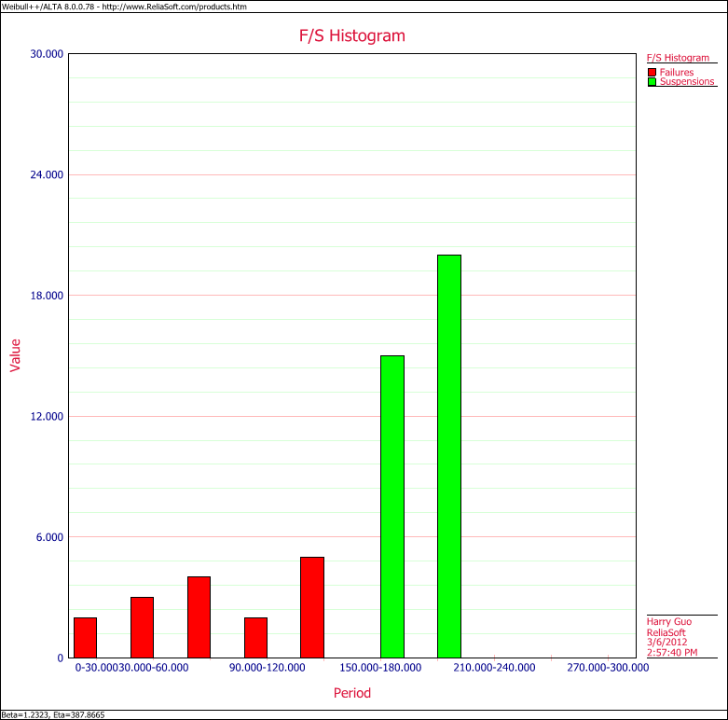Viewport: 728px width, 720px height.
Task: Select the tallest red Failures bar
Action: coord(312,606)
